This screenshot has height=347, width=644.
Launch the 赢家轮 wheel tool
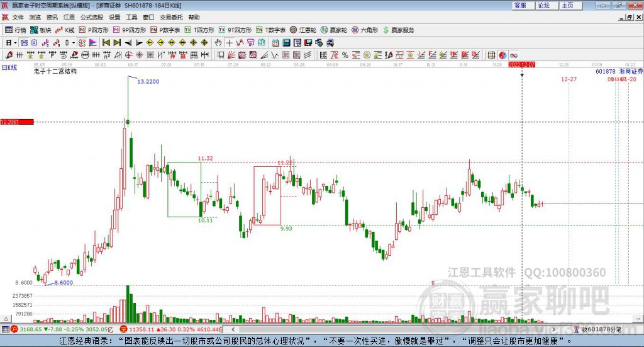[334, 30]
